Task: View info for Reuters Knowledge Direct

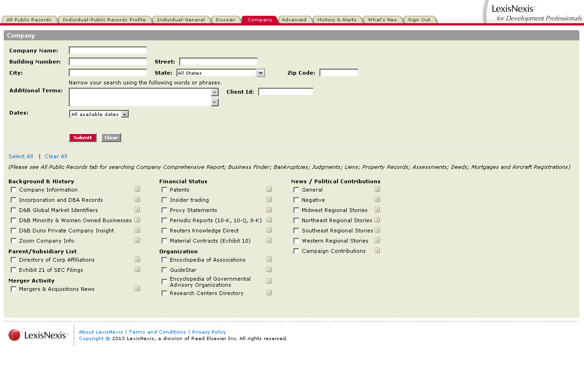Action: point(269,230)
